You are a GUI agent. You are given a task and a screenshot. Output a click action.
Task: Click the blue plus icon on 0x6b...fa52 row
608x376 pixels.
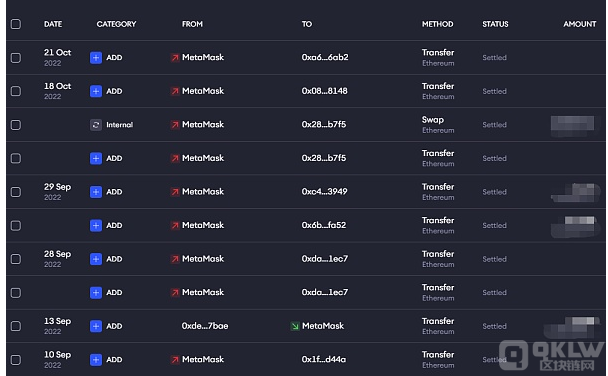tap(96, 226)
